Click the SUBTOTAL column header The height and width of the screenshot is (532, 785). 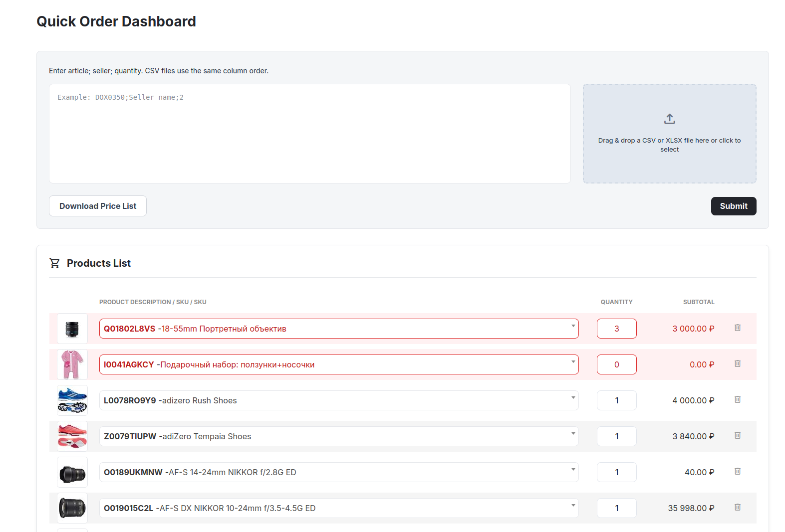point(699,302)
